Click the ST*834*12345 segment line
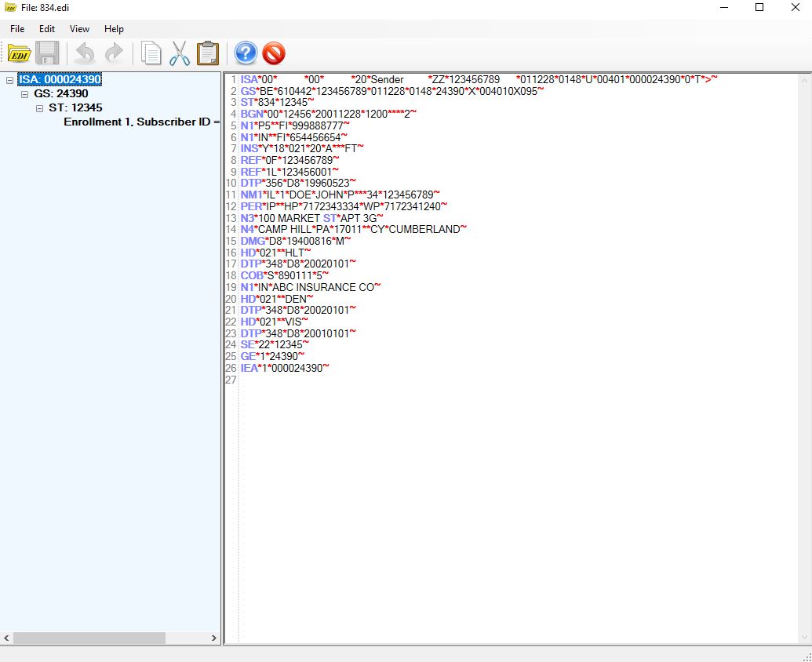 point(277,103)
